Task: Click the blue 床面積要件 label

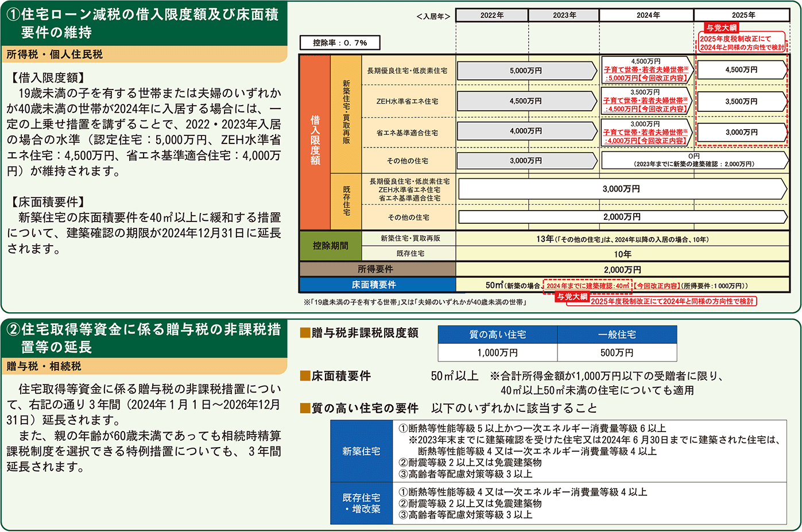Action: [377, 285]
